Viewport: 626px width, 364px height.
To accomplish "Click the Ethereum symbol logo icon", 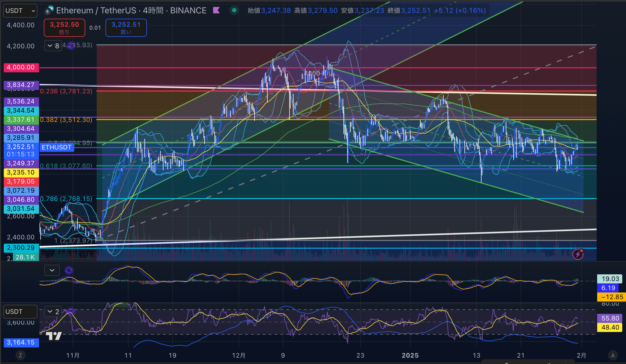I will click(49, 10).
